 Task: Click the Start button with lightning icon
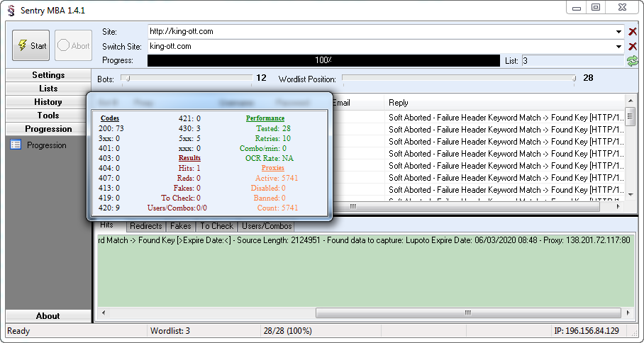pyautogui.click(x=30, y=46)
